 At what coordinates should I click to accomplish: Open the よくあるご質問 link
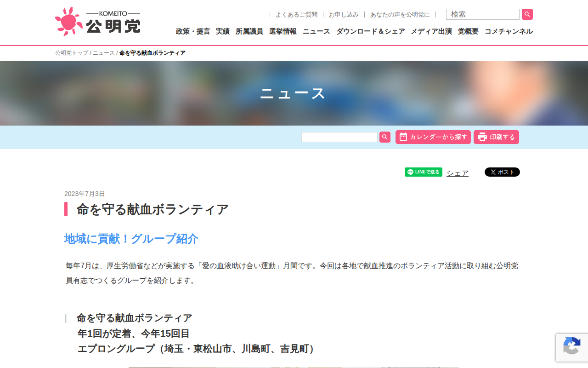point(296,15)
